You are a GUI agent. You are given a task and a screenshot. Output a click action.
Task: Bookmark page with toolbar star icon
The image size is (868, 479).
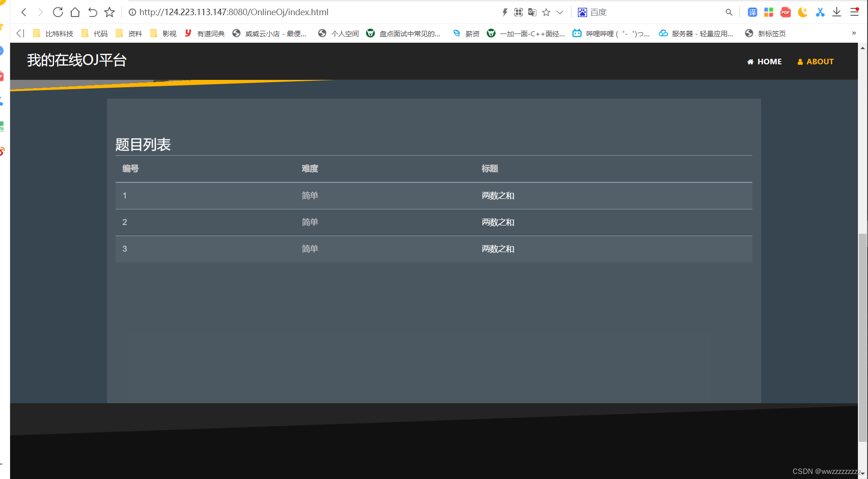109,12
